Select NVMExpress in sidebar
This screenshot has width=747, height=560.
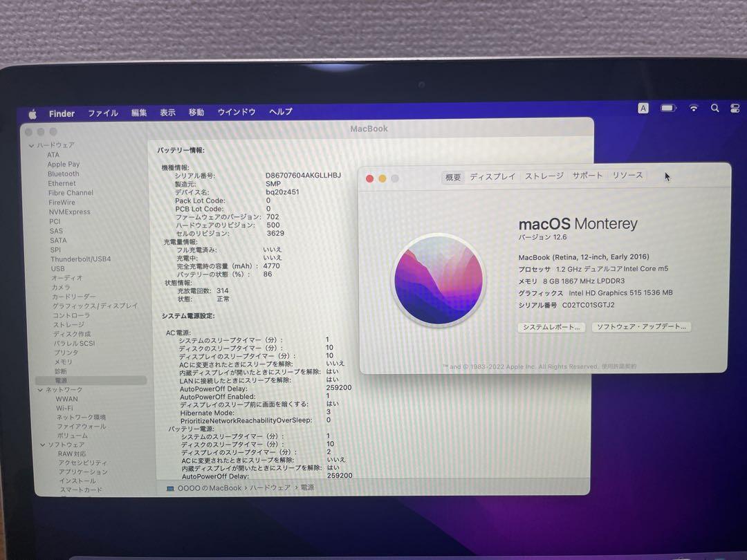70,212
